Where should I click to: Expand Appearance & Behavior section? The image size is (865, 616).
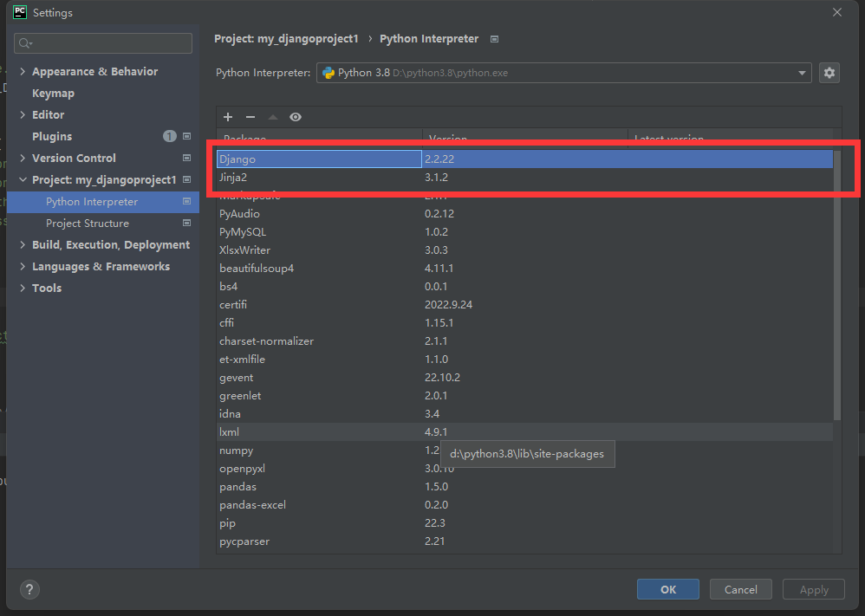point(23,71)
